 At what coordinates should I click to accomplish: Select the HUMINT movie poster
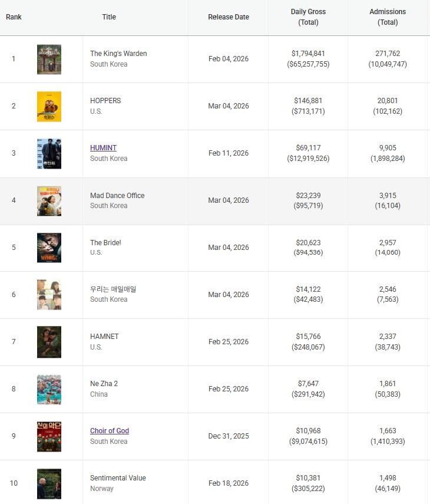tap(49, 153)
